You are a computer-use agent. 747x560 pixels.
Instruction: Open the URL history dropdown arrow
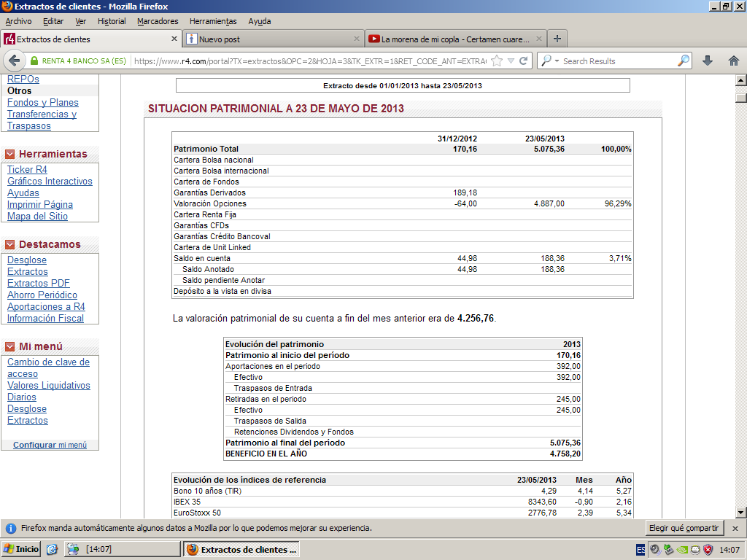click(x=511, y=61)
